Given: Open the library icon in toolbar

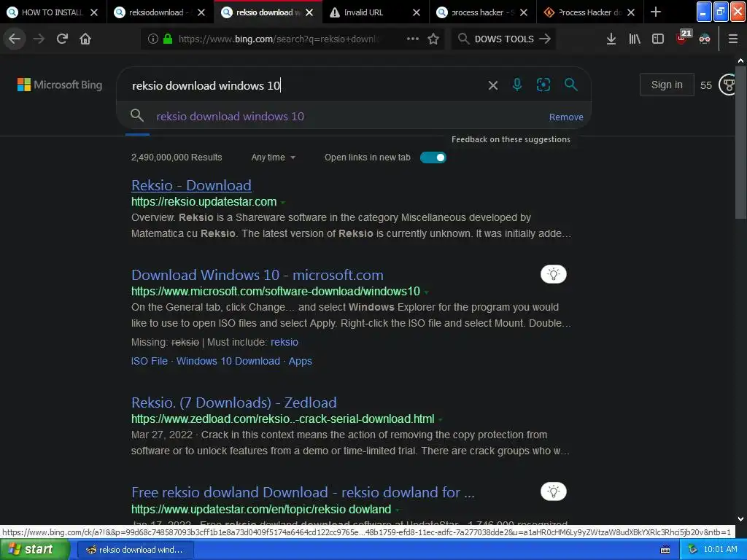Looking at the screenshot, I should tap(635, 39).
